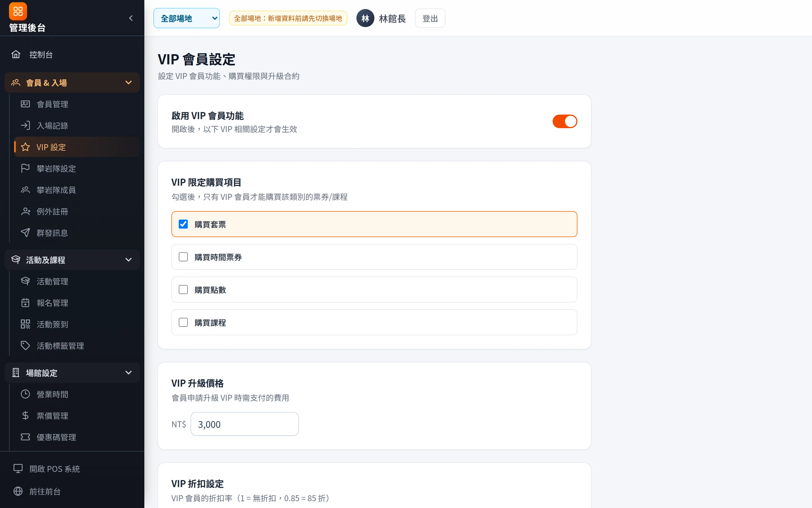Check the 購買點數 checkbox
Image resolution: width=812 pixels, height=508 pixels.
(x=183, y=290)
